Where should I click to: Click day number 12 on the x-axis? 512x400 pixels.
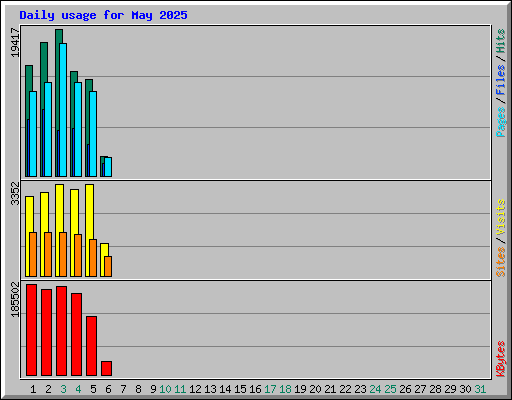(195, 389)
